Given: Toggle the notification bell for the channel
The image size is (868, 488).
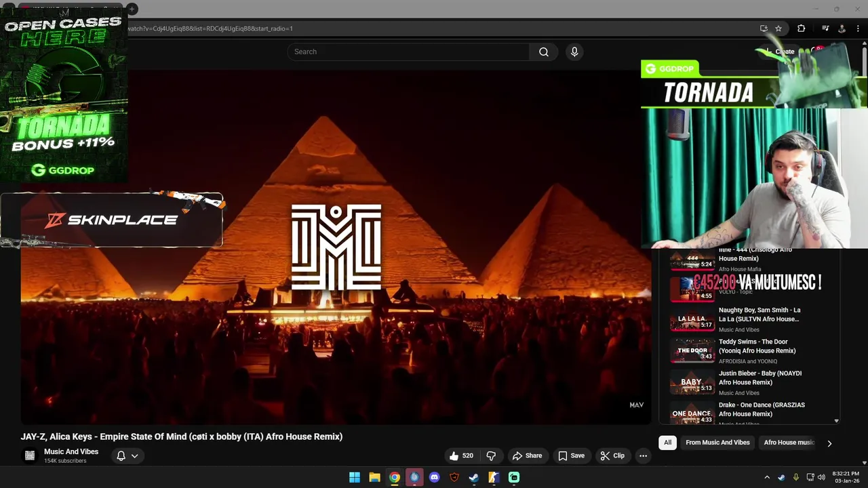Looking at the screenshot, I should [x=121, y=455].
